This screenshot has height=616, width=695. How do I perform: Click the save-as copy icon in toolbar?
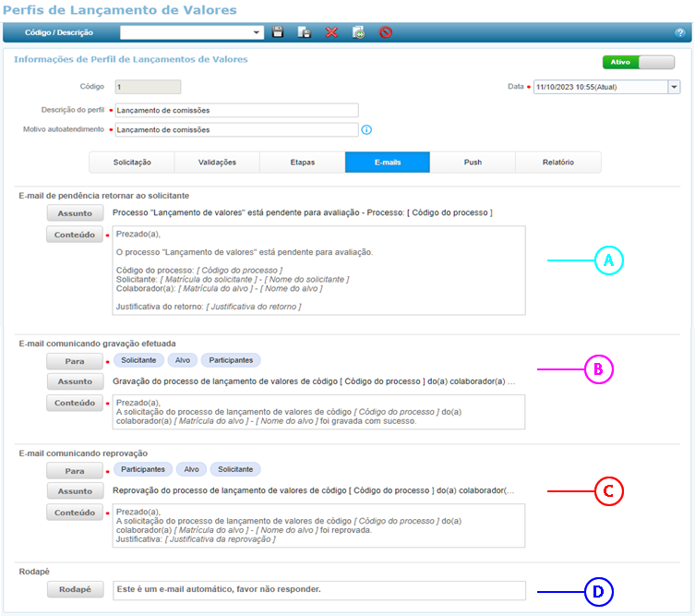[304, 32]
